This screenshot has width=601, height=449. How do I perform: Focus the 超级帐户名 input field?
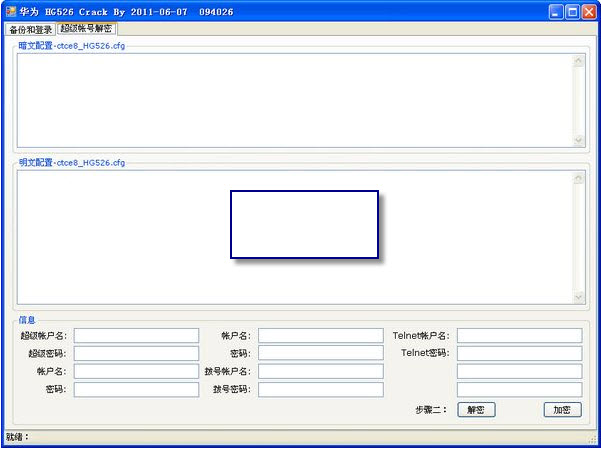pos(136,336)
